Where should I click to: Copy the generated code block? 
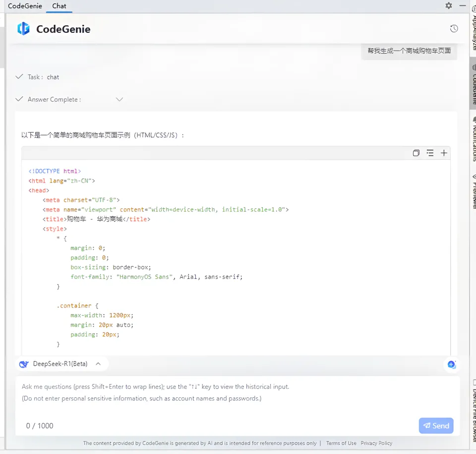[x=416, y=153]
